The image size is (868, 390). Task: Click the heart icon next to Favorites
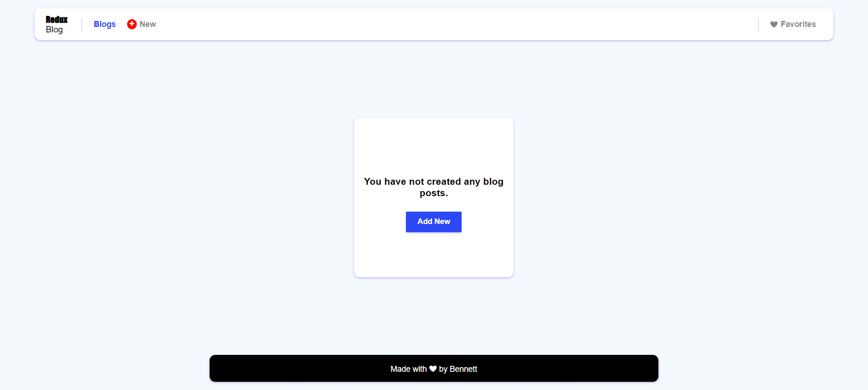click(x=774, y=25)
